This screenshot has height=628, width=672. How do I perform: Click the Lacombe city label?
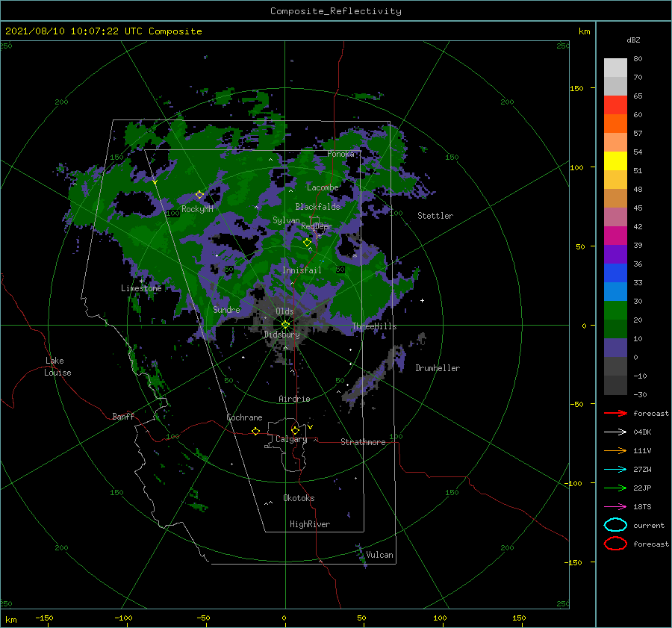(323, 187)
